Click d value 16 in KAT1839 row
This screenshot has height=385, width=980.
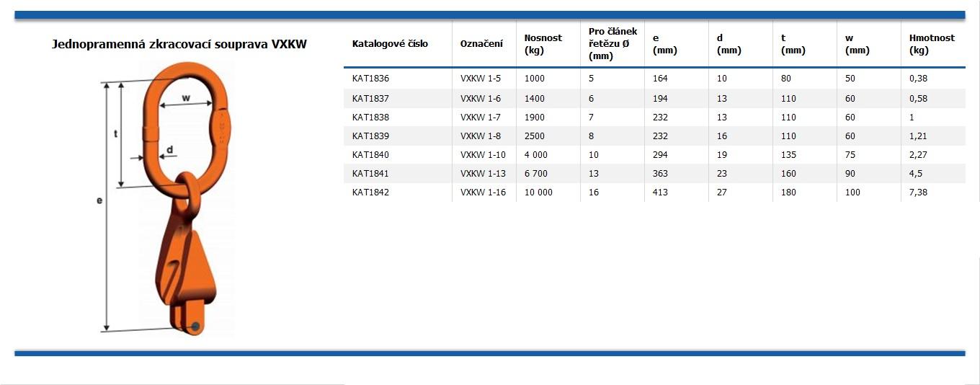point(722,136)
